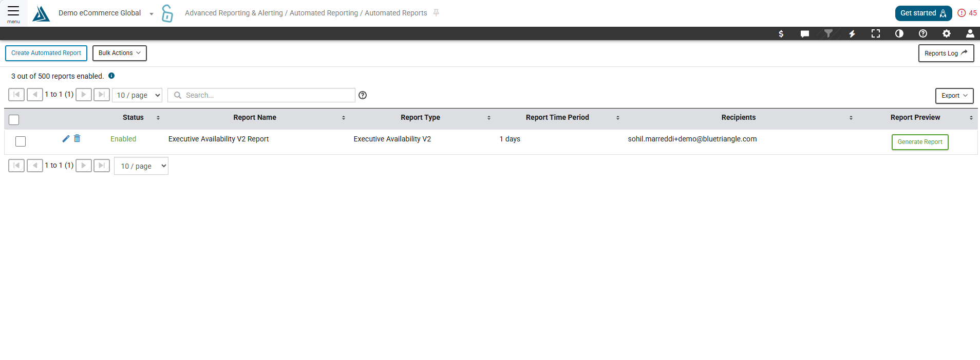The image size is (980, 360).
Task: Click the Executive Availability V2 report type cell
Action: (x=392, y=139)
